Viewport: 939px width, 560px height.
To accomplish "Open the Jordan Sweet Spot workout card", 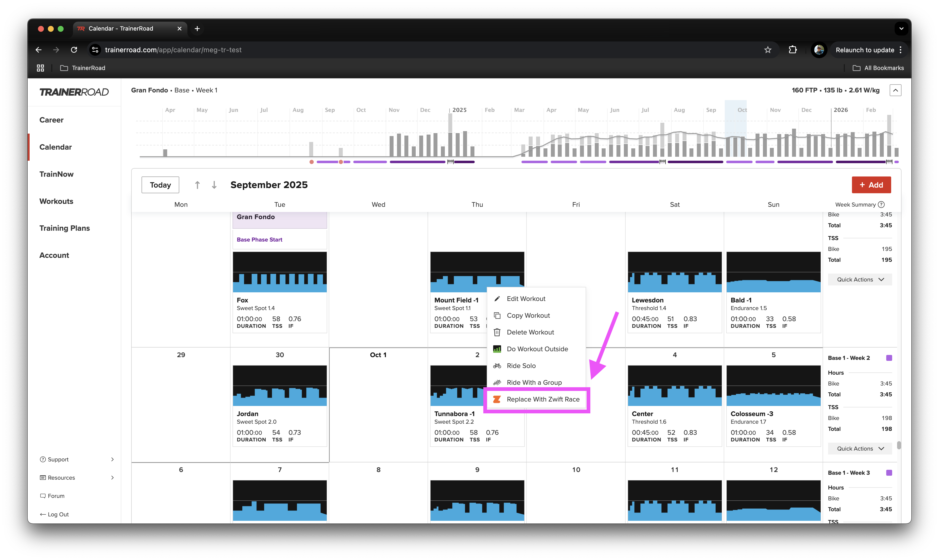I will pos(280,406).
